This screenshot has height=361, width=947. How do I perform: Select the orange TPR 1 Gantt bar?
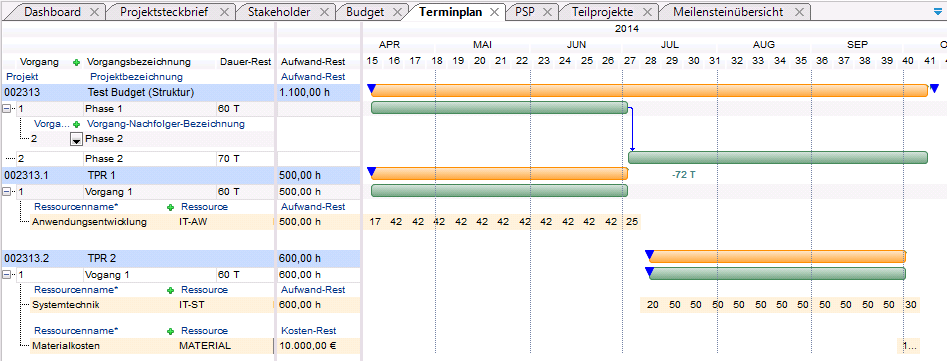[x=499, y=174]
